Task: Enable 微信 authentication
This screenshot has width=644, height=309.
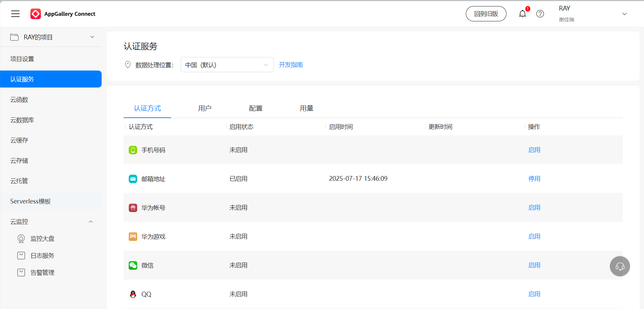Action: pyautogui.click(x=534, y=265)
